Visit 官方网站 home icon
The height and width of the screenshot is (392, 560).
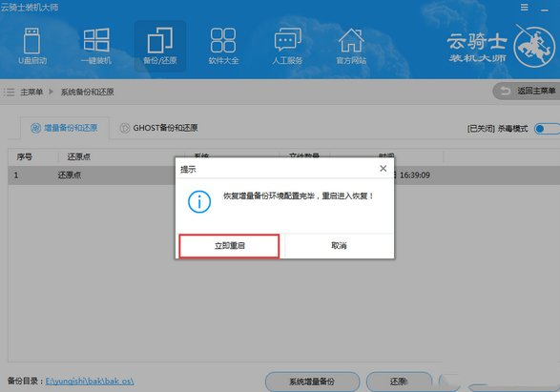point(351,46)
